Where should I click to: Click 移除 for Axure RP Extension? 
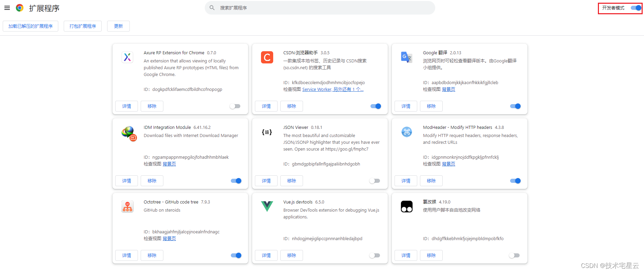[x=152, y=106]
